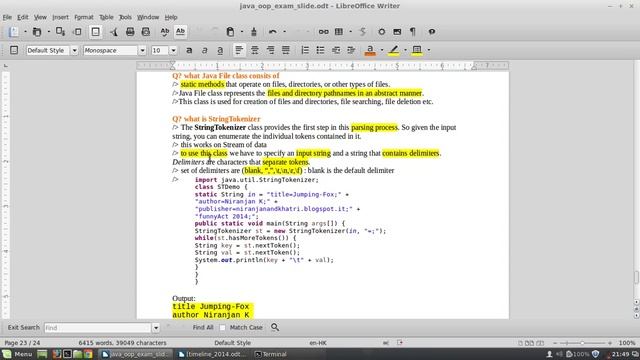Image resolution: width=640 pixels, height=360 pixels.
Task: Expand the font size dropdown
Action: 173,50
